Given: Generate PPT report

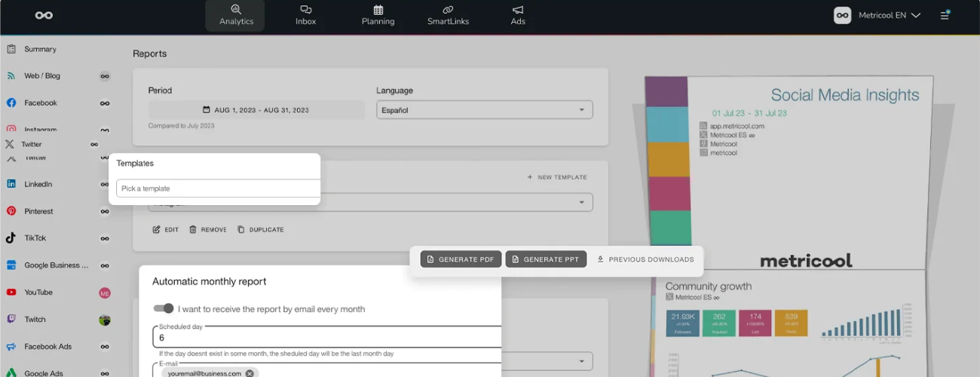Looking at the screenshot, I should [546, 259].
